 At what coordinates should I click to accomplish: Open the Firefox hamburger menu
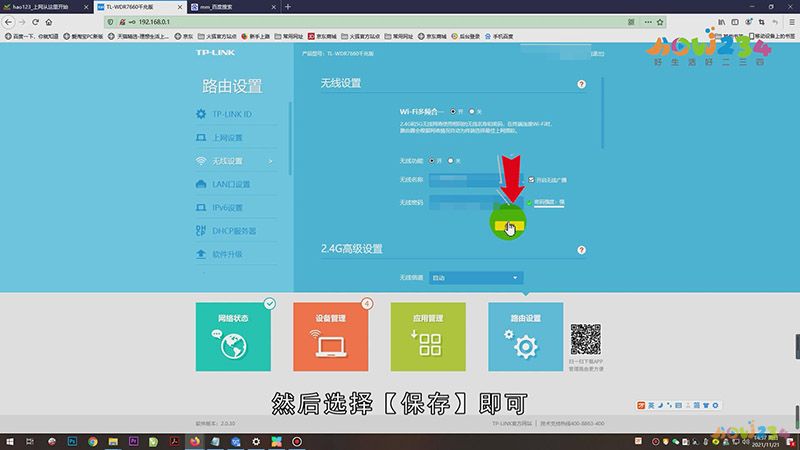(791, 22)
